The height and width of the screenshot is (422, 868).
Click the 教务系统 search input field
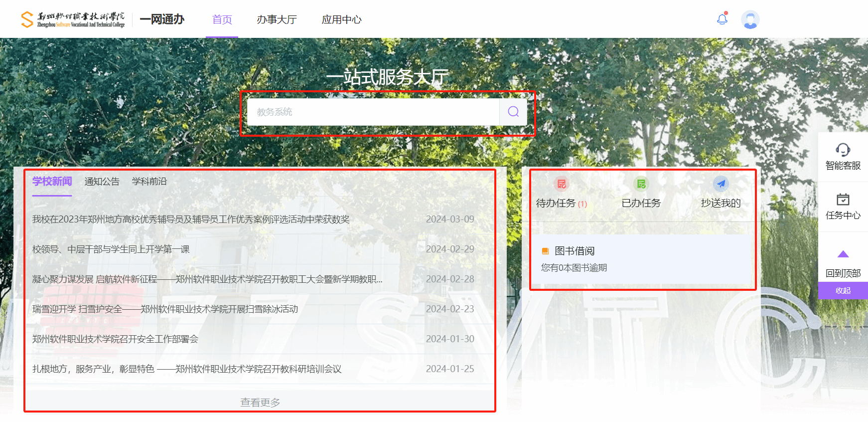(x=373, y=112)
